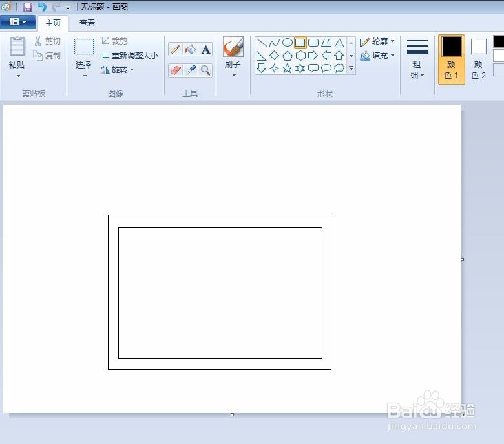Open the 轮廓 outline dropdown
The image size is (504, 444).
tap(377, 41)
